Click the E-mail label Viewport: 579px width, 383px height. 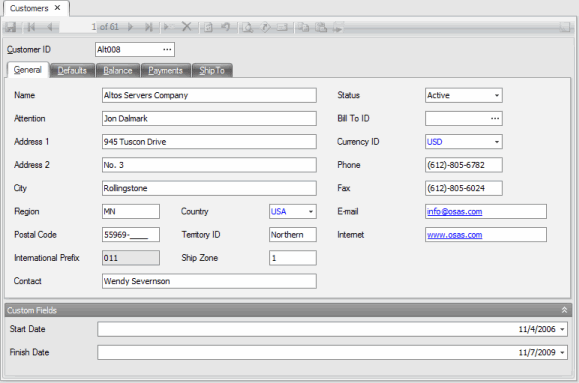click(347, 212)
